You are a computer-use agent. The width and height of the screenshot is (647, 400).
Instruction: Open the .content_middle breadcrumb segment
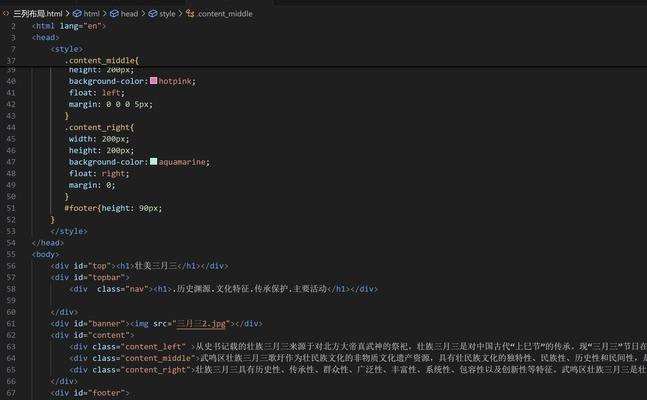[x=225, y=14]
